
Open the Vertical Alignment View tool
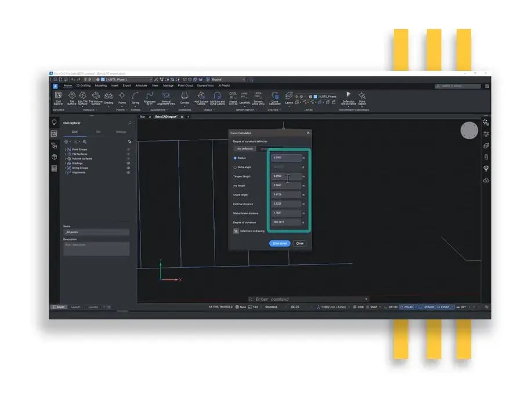(x=166, y=98)
